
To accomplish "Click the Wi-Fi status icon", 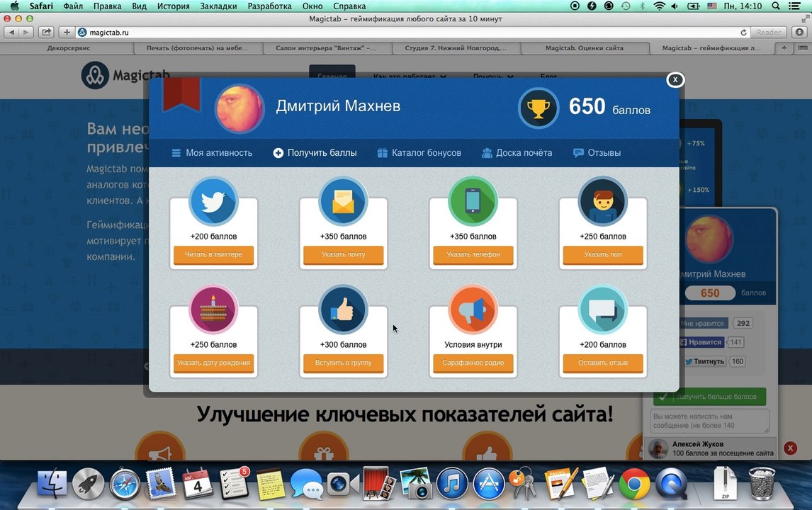I will tap(659, 6).
